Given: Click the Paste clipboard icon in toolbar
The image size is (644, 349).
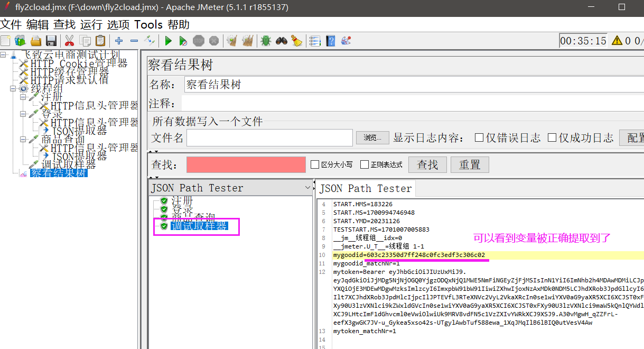Looking at the screenshot, I should click(100, 41).
